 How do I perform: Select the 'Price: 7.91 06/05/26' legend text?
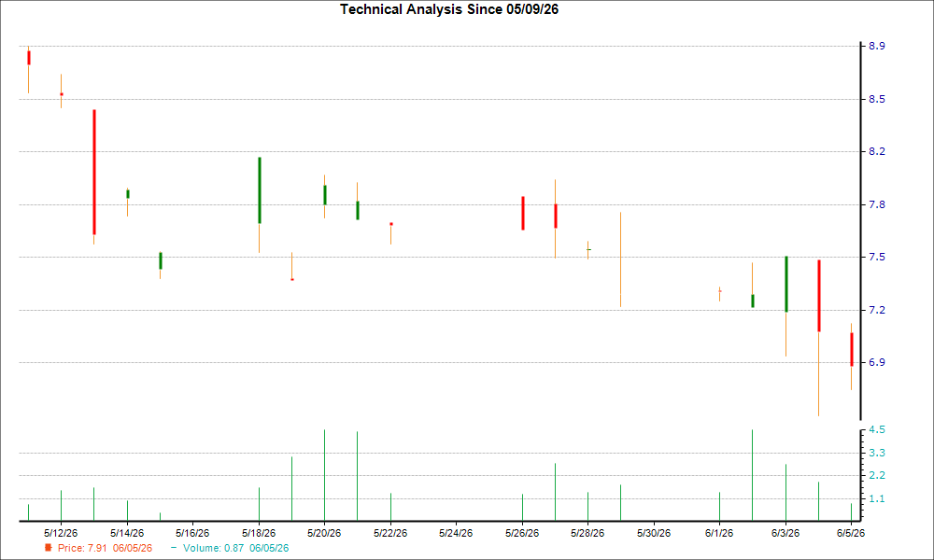[105, 548]
